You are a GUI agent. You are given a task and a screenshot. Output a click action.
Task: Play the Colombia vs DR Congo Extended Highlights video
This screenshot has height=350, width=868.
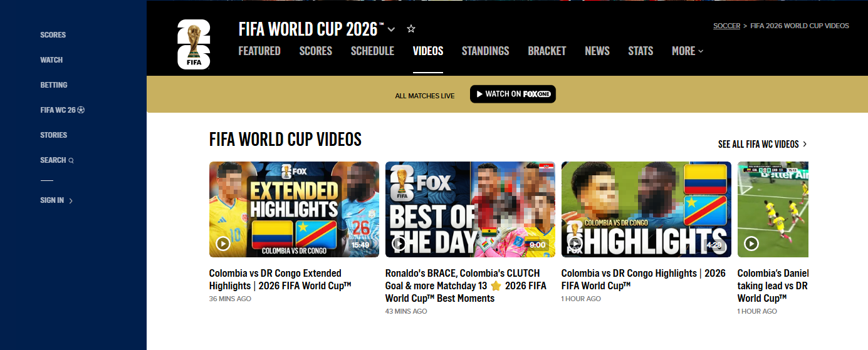click(x=223, y=244)
